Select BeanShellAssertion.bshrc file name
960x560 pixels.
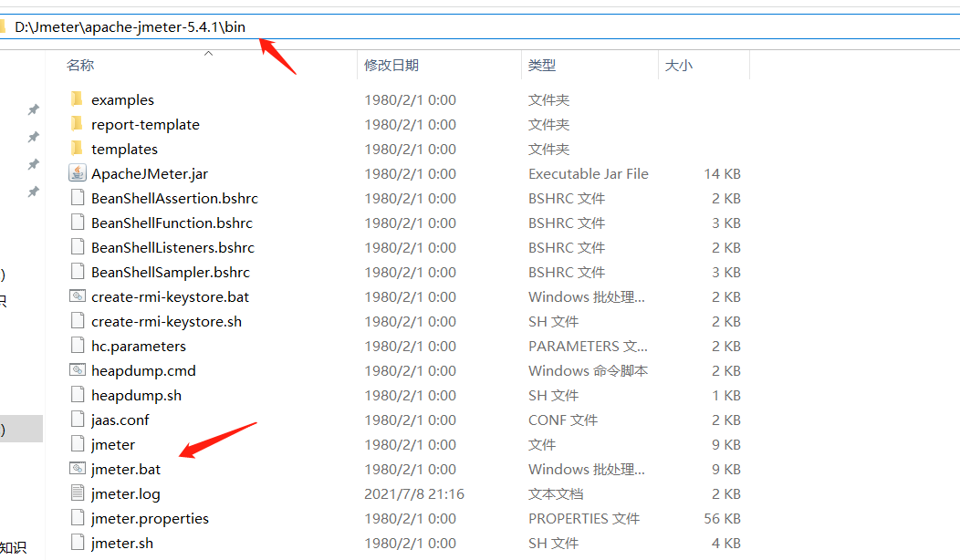click(174, 198)
